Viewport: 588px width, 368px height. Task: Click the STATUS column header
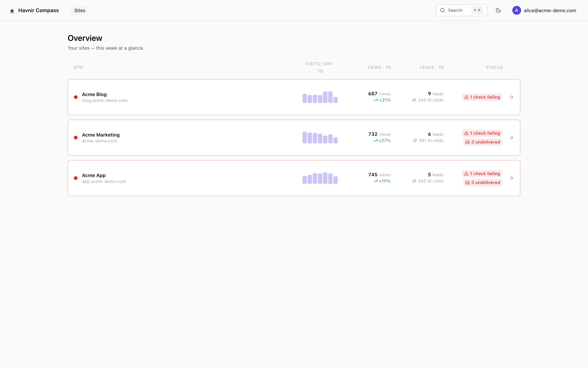tap(494, 67)
